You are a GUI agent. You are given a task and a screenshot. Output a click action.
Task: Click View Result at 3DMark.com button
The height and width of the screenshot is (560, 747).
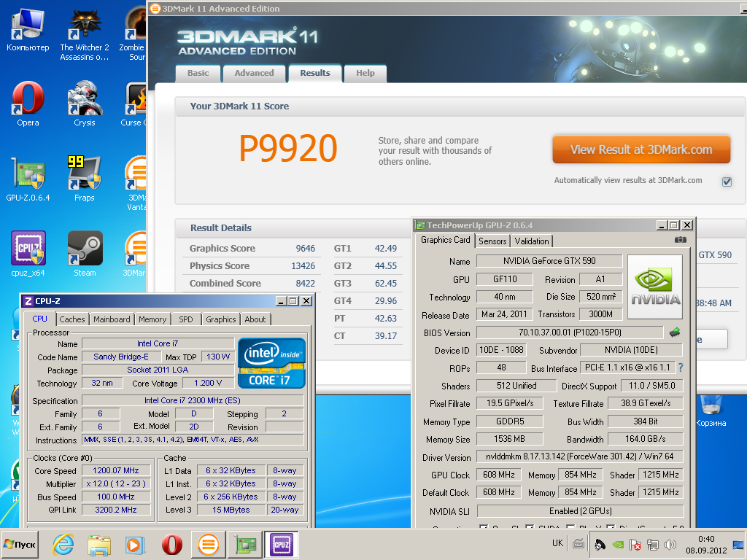pyautogui.click(x=641, y=149)
